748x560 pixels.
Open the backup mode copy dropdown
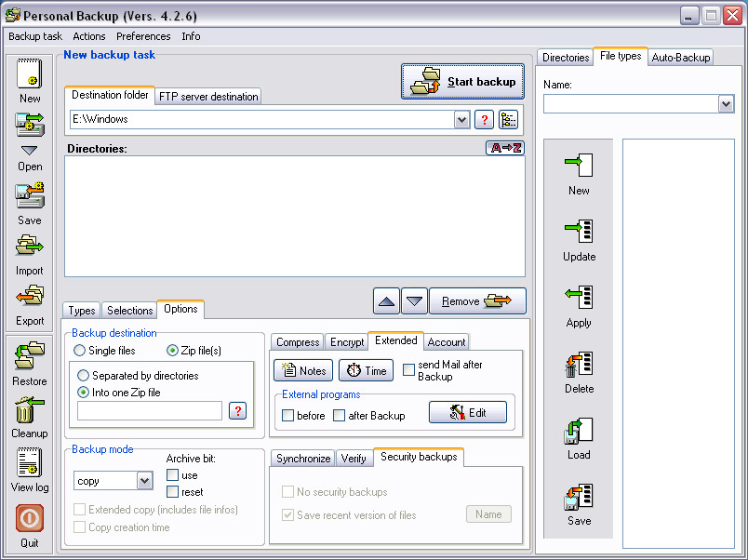click(x=144, y=481)
